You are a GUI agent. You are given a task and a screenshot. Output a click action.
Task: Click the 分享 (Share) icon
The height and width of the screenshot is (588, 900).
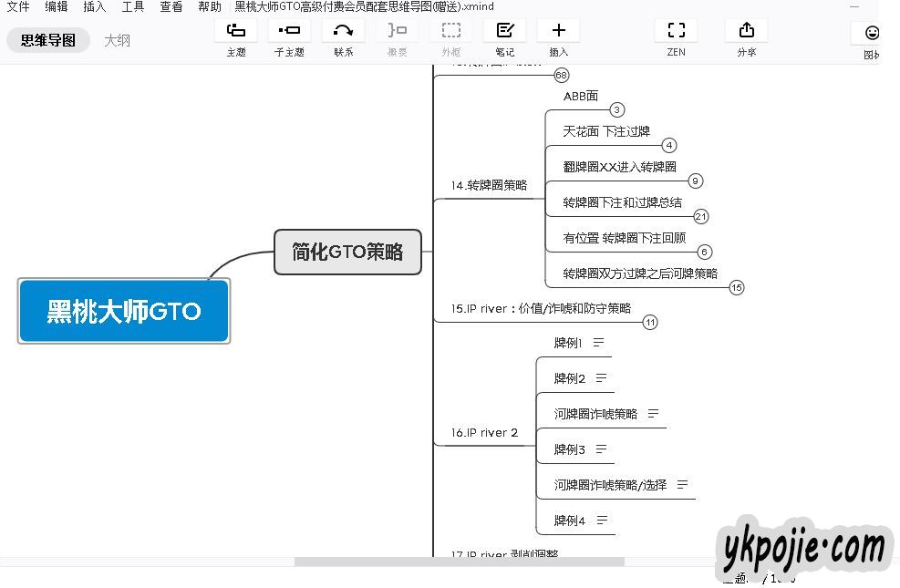click(x=746, y=31)
